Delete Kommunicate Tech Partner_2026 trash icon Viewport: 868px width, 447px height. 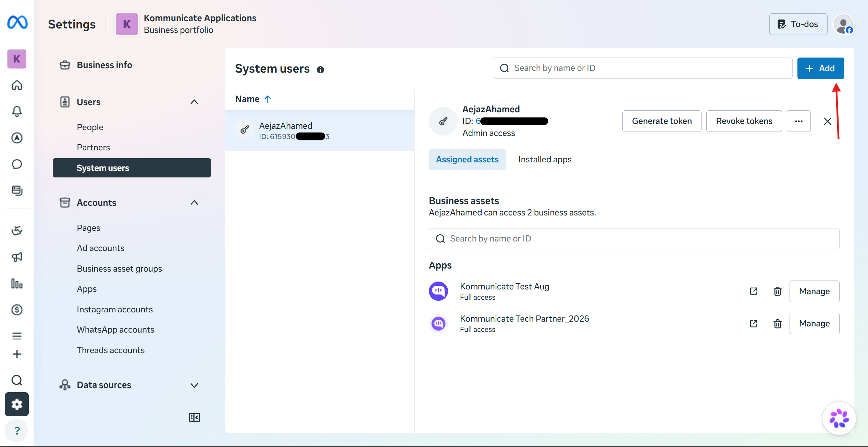pyautogui.click(x=778, y=323)
